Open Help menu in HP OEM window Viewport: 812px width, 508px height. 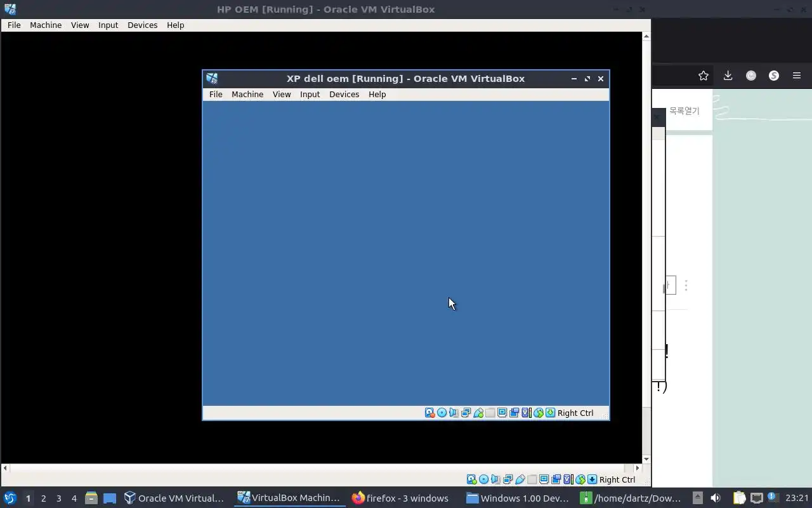tap(175, 25)
